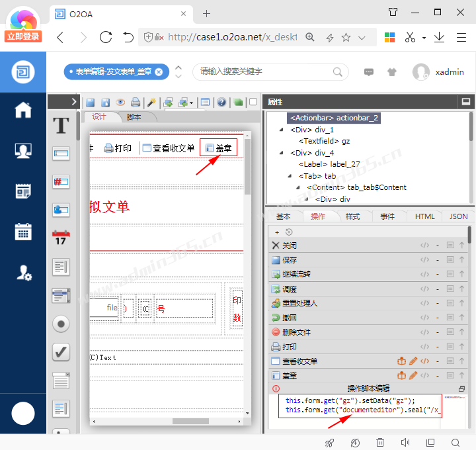The height and width of the screenshot is (450, 476).
Task: Select <Actionbar> actionbar_2 in tree
Action: click(334, 118)
